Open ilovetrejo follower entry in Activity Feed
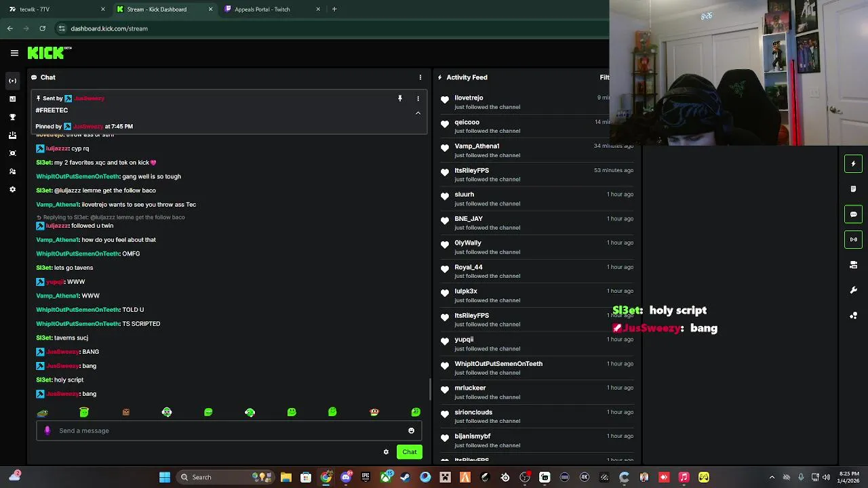This screenshot has height=488, width=868. (x=536, y=102)
